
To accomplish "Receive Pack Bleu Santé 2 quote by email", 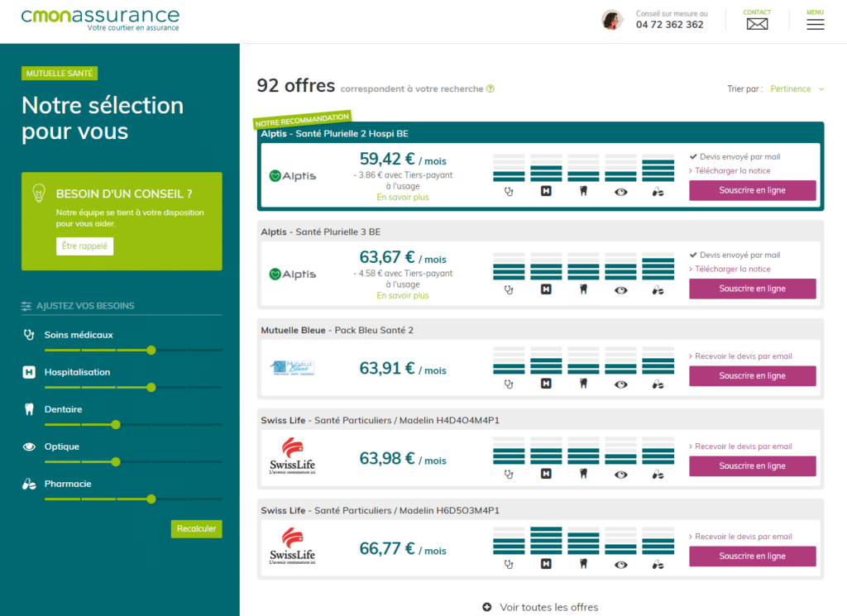I will [740, 356].
